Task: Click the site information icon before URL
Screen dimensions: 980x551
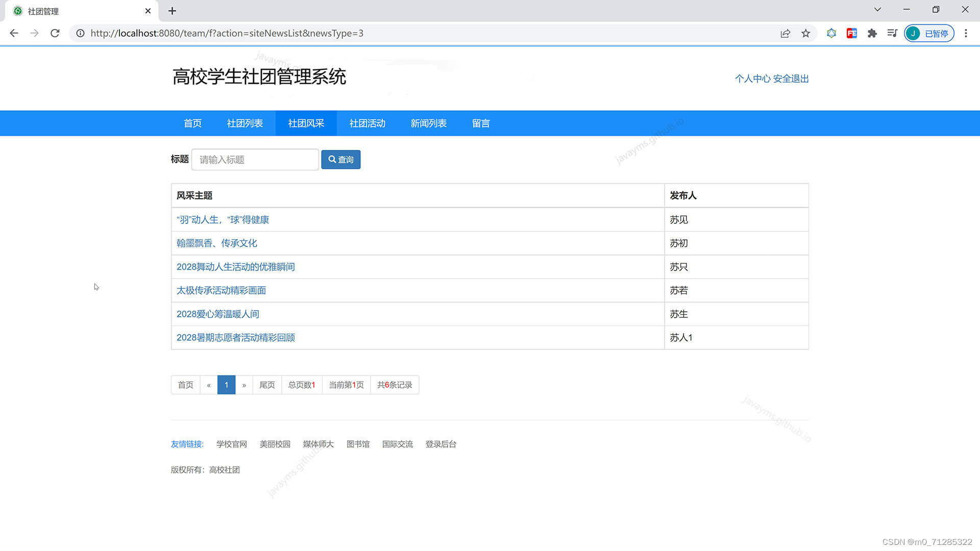Action: point(80,33)
